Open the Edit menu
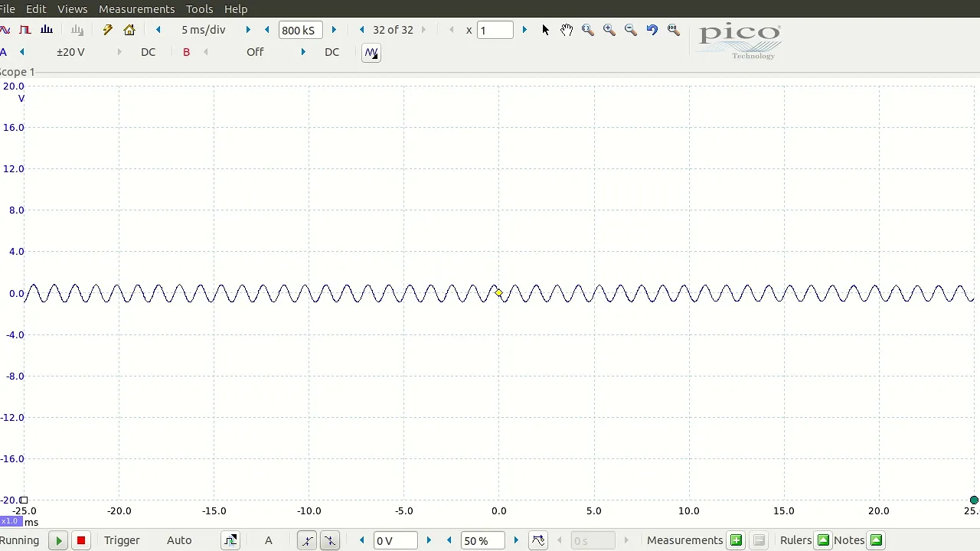980x551 pixels. coord(36,8)
